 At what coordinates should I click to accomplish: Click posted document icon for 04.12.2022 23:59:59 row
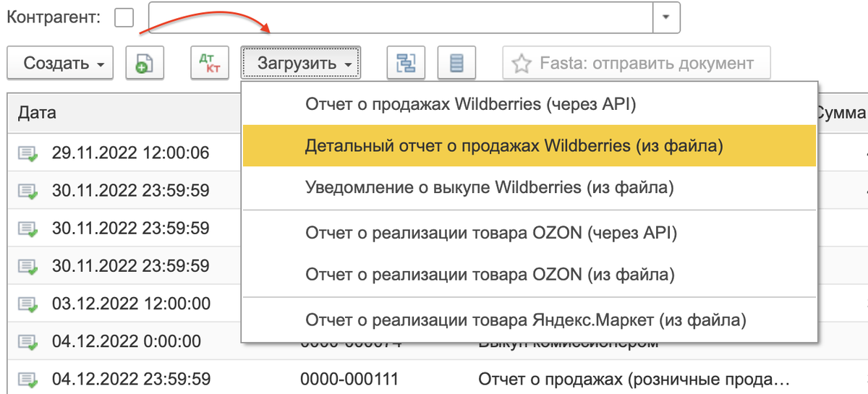(x=28, y=379)
